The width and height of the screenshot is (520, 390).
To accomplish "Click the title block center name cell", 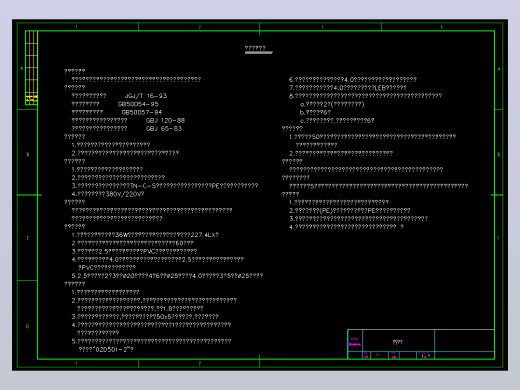I will click(398, 341).
